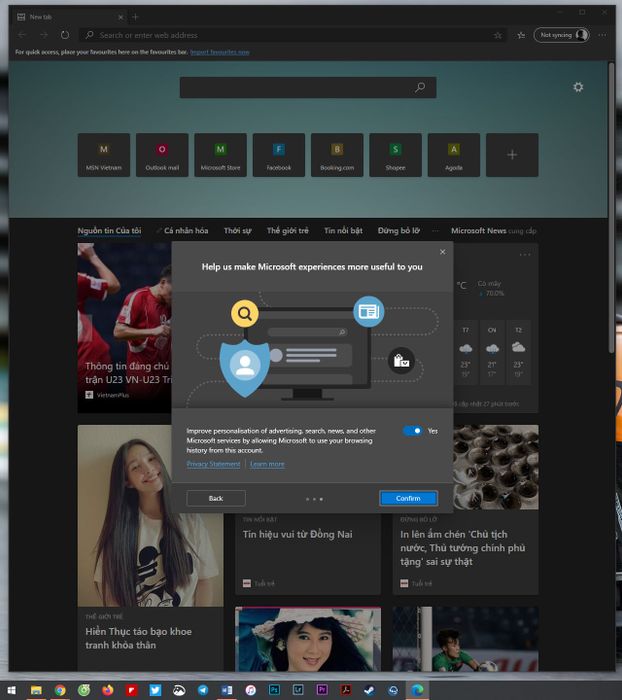Open the favourites list icon
This screenshot has height=700, width=622.
[521, 35]
